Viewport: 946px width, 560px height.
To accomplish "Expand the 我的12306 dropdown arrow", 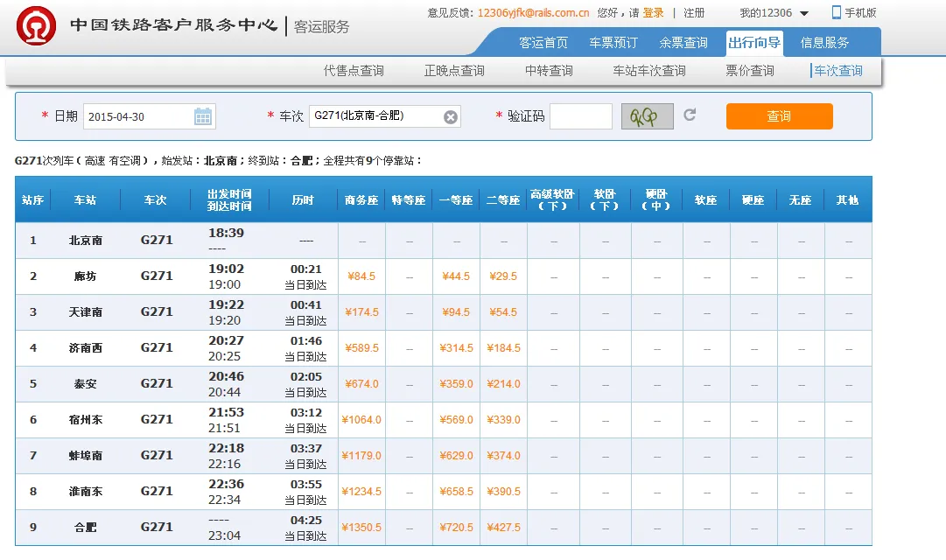I will tap(804, 13).
